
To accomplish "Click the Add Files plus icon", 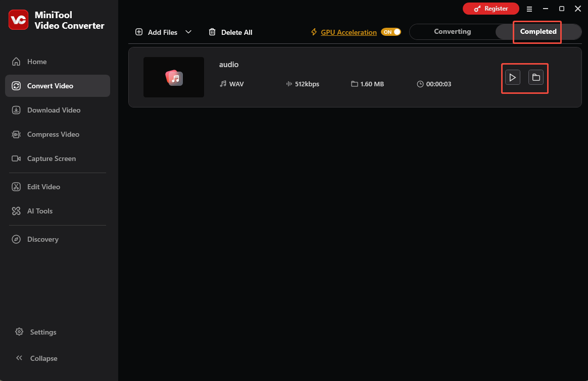I will click(x=139, y=32).
